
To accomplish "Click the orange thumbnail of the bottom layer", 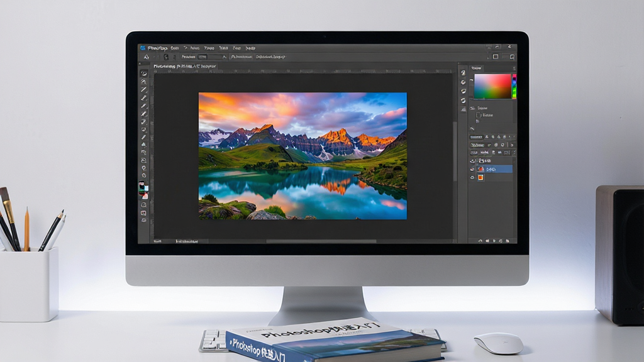I will pyautogui.click(x=480, y=177).
